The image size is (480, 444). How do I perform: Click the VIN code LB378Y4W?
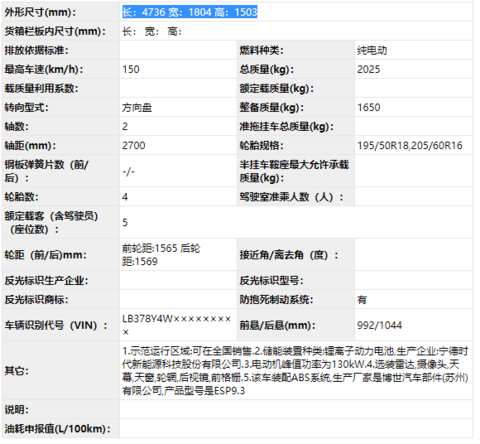coord(147,319)
